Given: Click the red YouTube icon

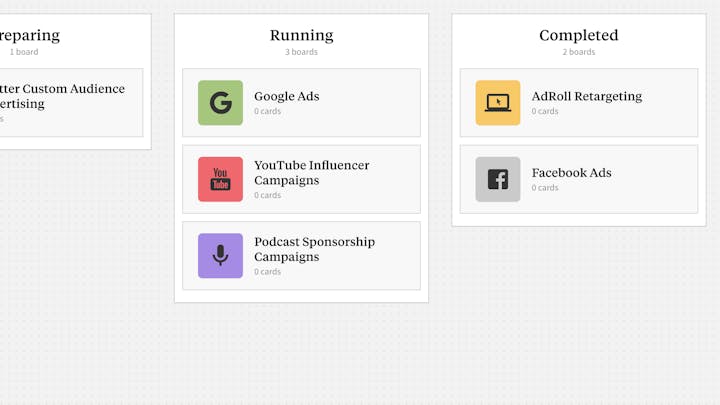Looking at the screenshot, I should click(220, 179).
